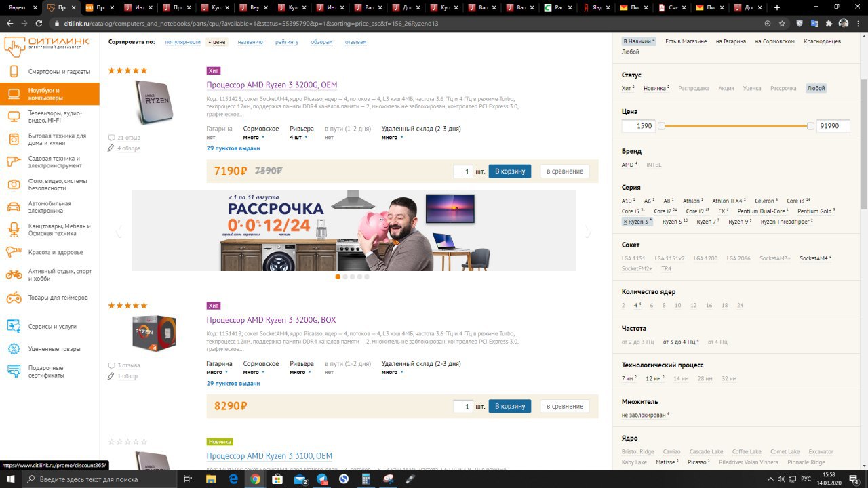Viewport: 868px width, 488px height.
Task: Open 21 отзыв reviews link
Action: 129,138
